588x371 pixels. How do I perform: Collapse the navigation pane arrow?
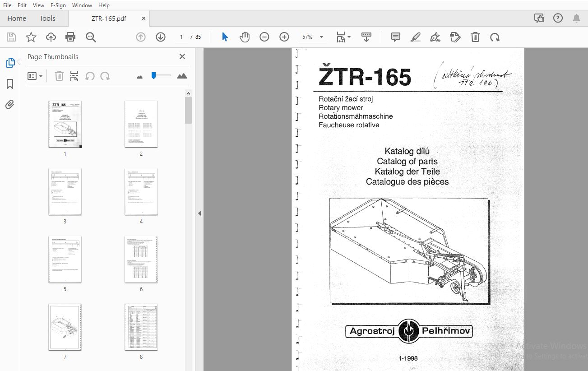click(199, 213)
